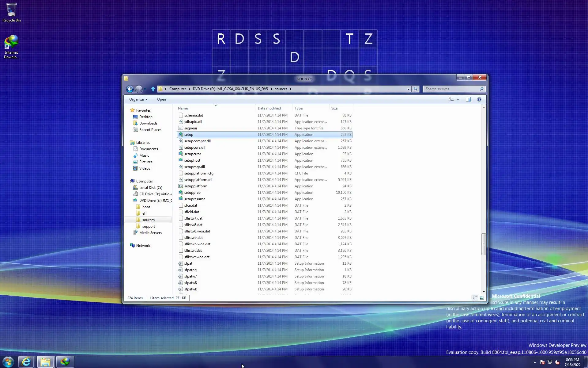Image resolution: width=588 pixels, height=368 pixels.
Task: Click the Open toolbar command
Action: pyautogui.click(x=161, y=99)
